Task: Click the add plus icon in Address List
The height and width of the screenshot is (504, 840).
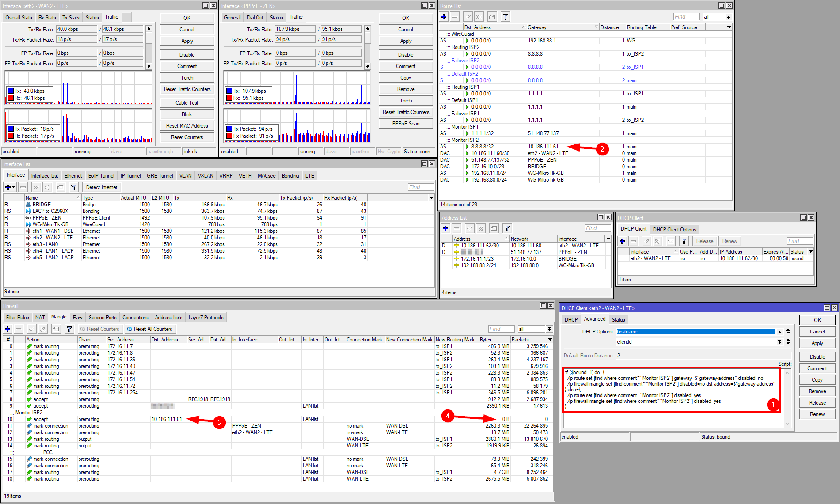Action: coord(445,228)
